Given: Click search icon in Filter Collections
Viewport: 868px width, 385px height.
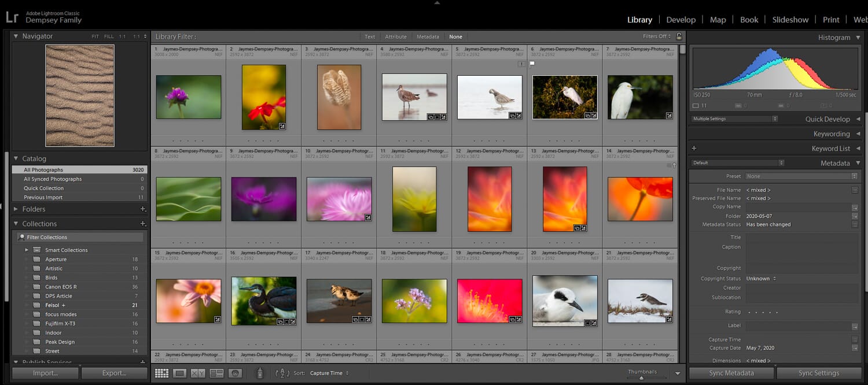Looking at the screenshot, I should 21,237.
